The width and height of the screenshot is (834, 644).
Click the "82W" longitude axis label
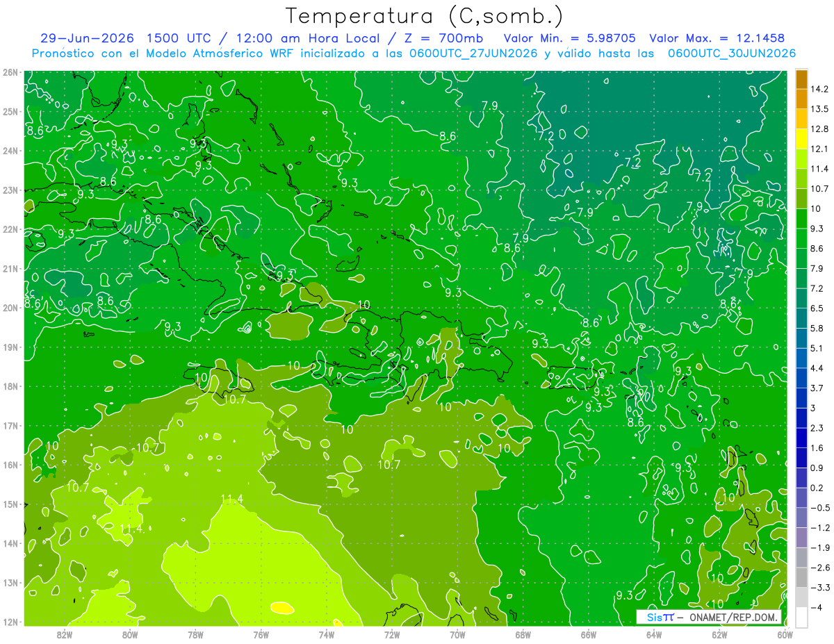64,634
